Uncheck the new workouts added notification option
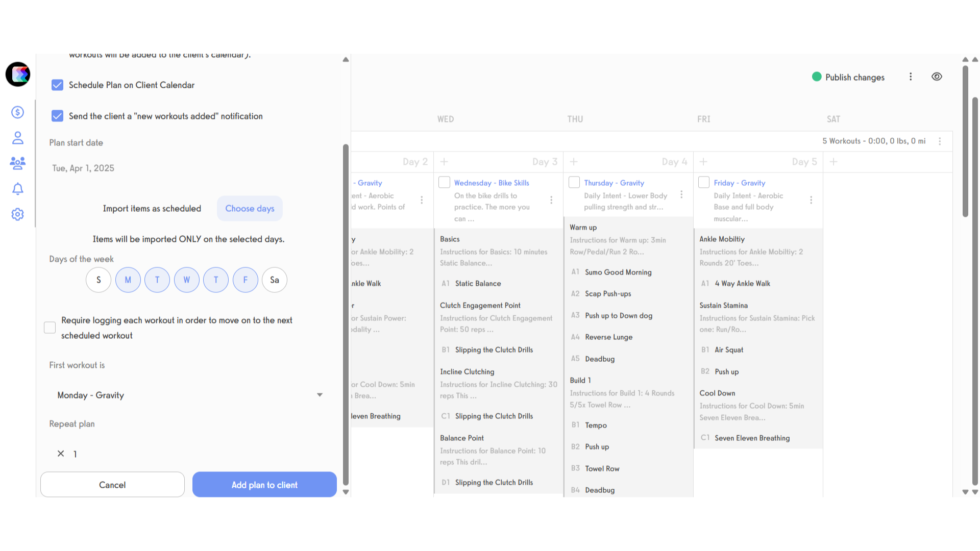 click(57, 116)
